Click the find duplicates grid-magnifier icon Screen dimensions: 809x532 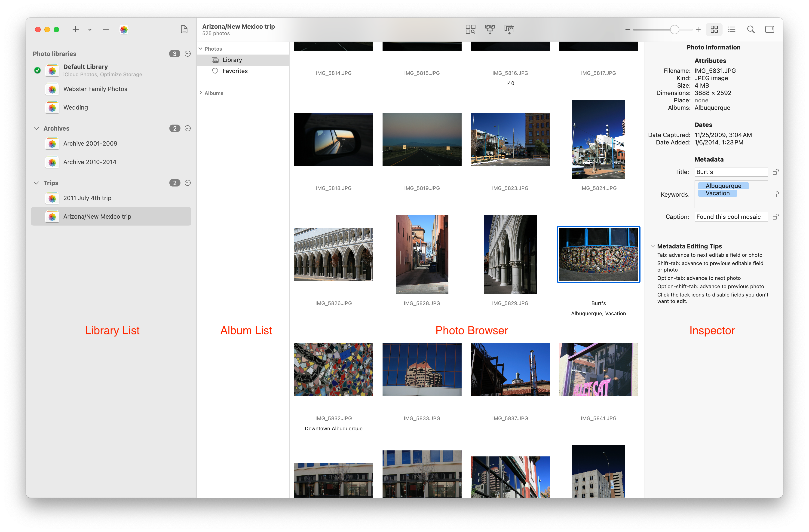pos(470,30)
